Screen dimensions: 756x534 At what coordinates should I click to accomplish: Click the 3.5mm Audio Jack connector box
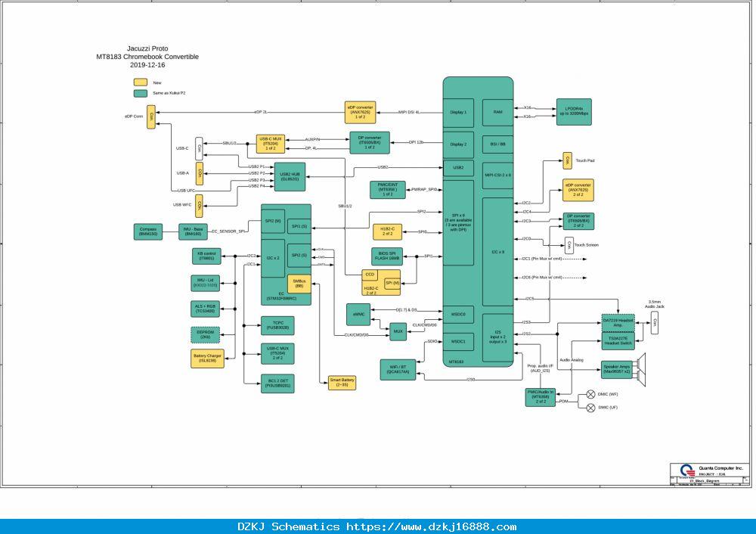click(654, 323)
